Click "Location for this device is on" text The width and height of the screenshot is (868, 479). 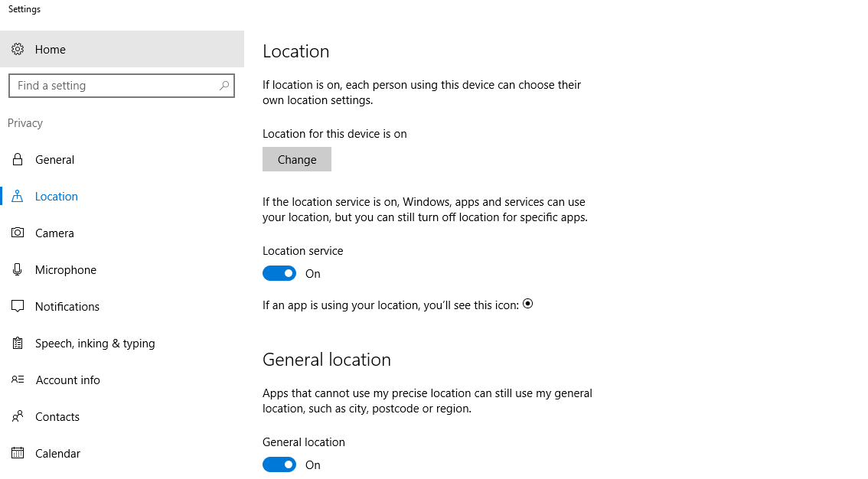(x=334, y=134)
